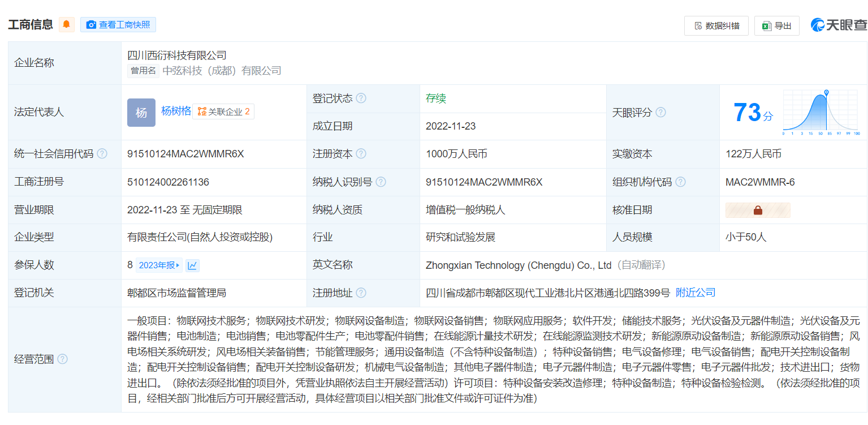Screen dimensions: 868x425
Task: Click help icon beside 组织机构代码
Action: pyautogui.click(x=680, y=182)
